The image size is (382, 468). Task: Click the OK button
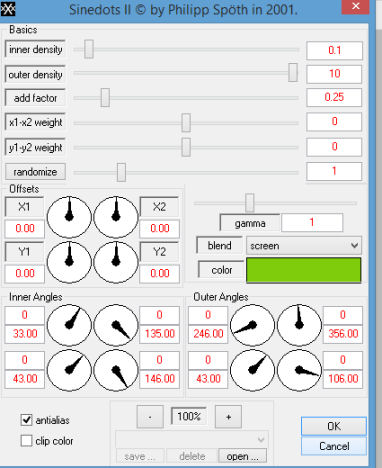pyautogui.click(x=334, y=426)
